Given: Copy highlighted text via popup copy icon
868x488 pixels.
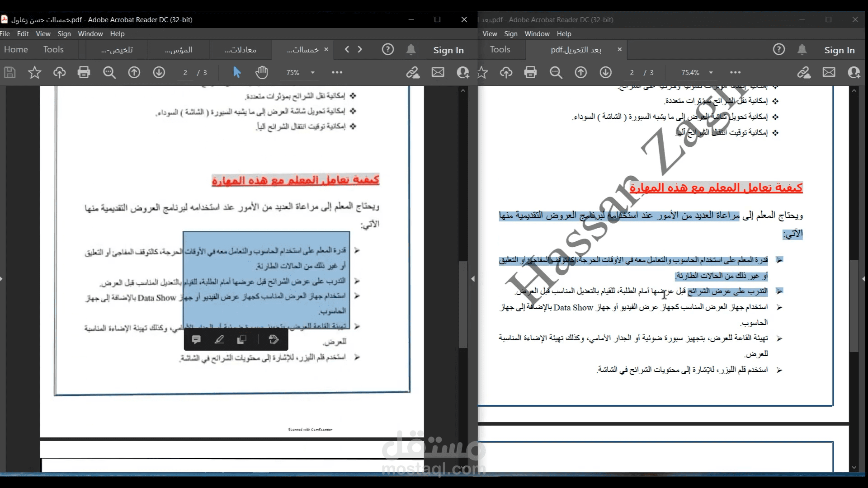Looking at the screenshot, I should [242, 339].
